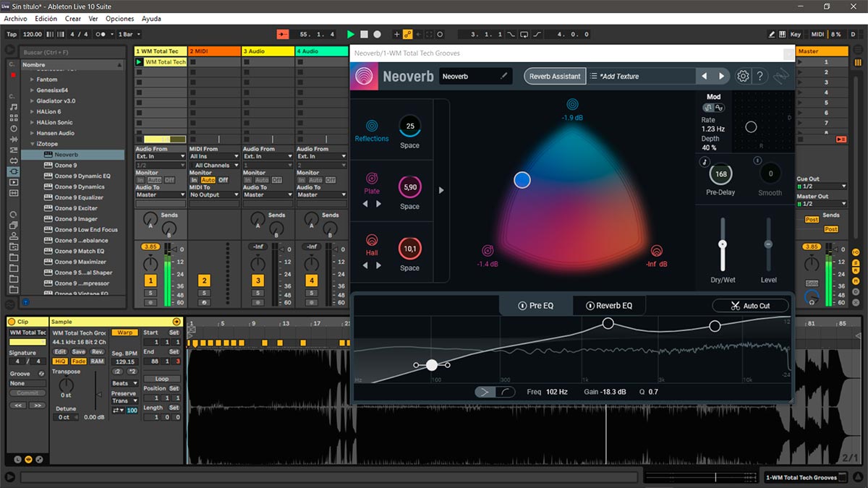Start playback with the Play button

pos(351,34)
